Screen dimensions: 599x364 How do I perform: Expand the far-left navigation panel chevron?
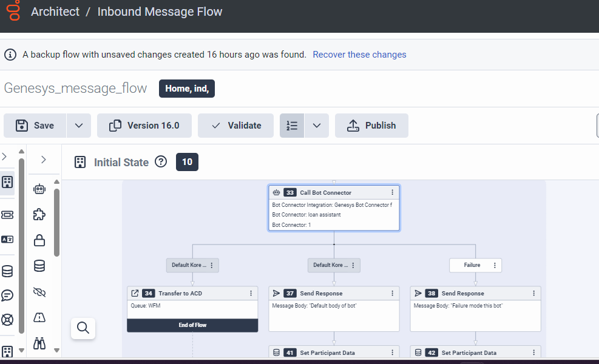(x=5, y=157)
